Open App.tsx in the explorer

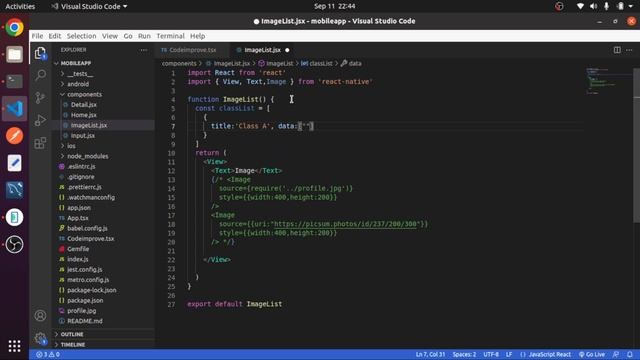coord(78,218)
